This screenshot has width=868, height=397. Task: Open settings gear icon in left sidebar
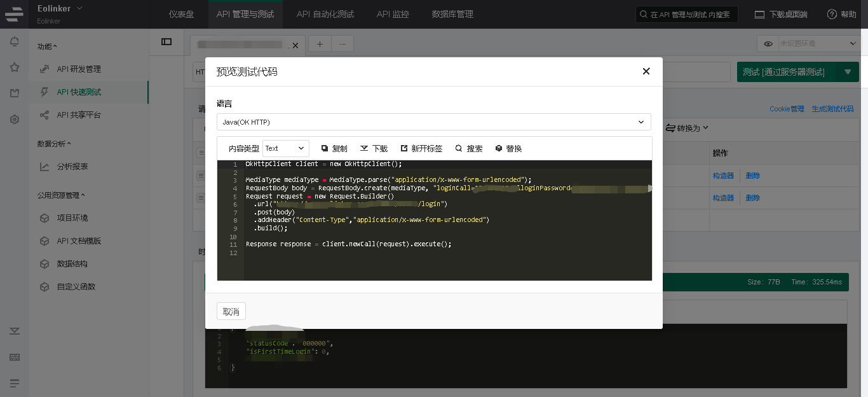point(15,119)
